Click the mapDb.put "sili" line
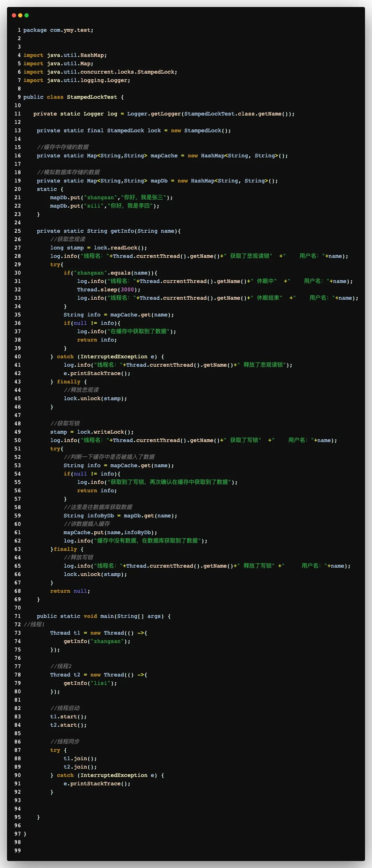 click(105, 206)
